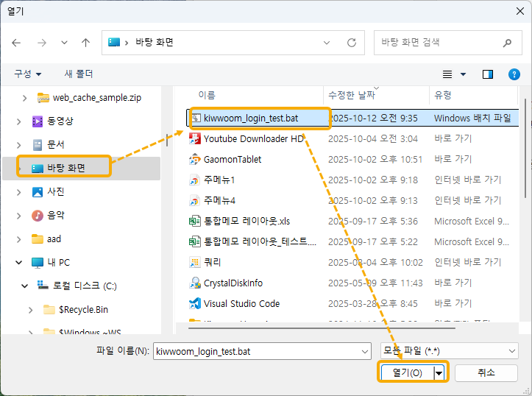Screen dimensions: 532x396
Task: Refresh the current folder view
Action: (352, 43)
